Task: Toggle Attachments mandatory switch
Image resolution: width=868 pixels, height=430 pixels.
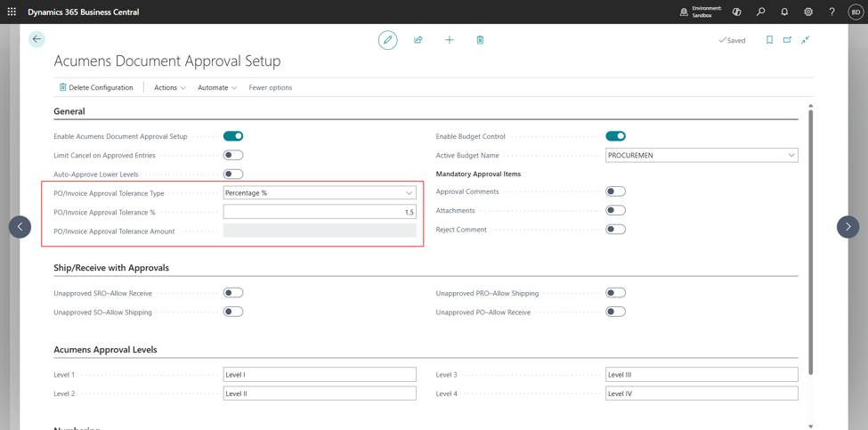Action: click(x=615, y=210)
